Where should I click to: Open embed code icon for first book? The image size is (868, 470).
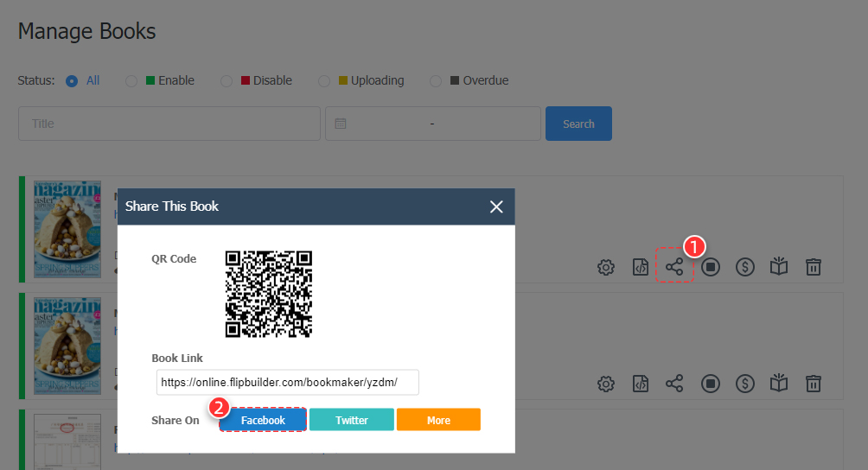pos(641,268)
